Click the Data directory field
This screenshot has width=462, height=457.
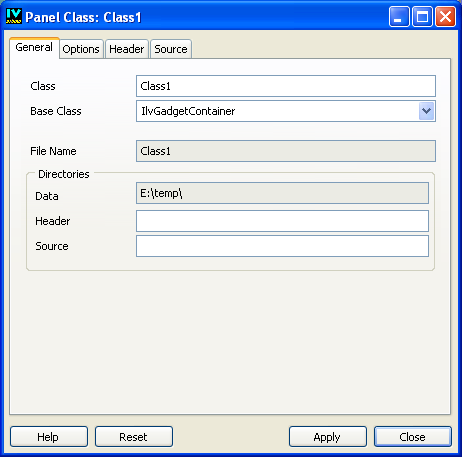pos(282,193)
